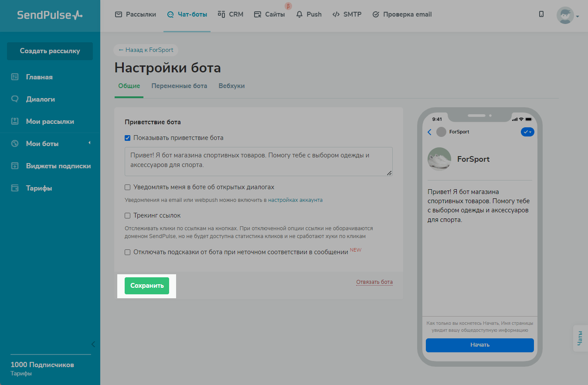Click inside the bot greeting text area

258,161
